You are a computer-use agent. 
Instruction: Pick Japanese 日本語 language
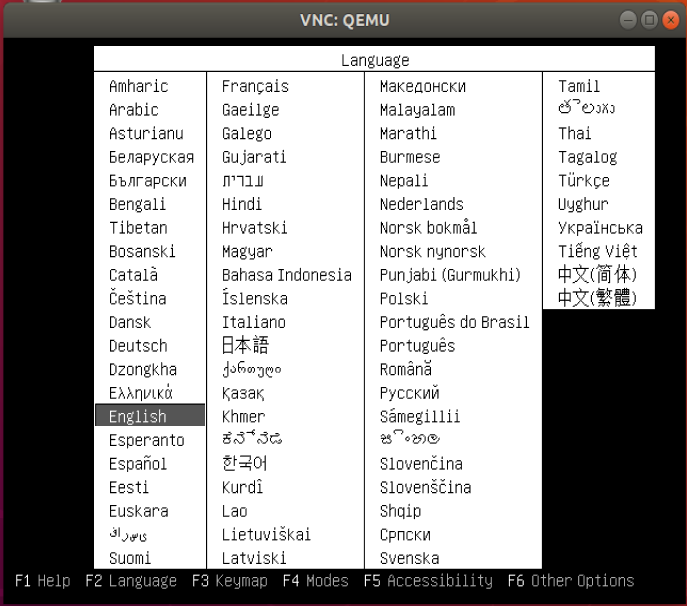tap(245, 345)
